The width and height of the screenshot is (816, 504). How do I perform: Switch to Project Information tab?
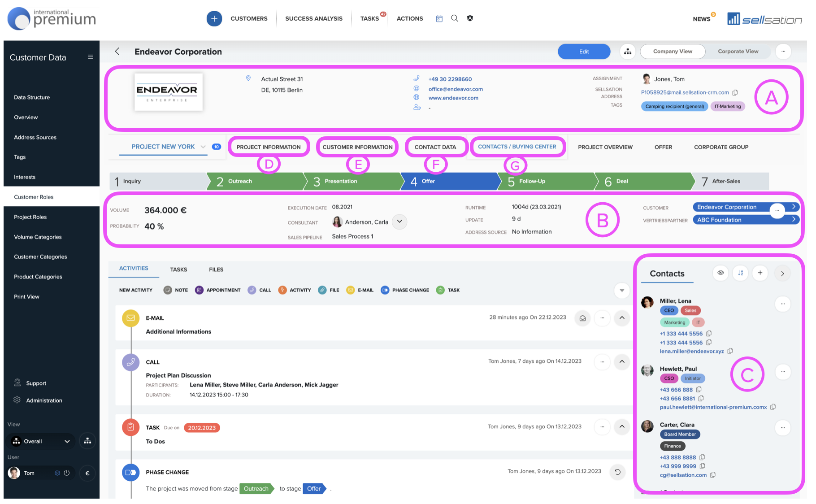269,147
